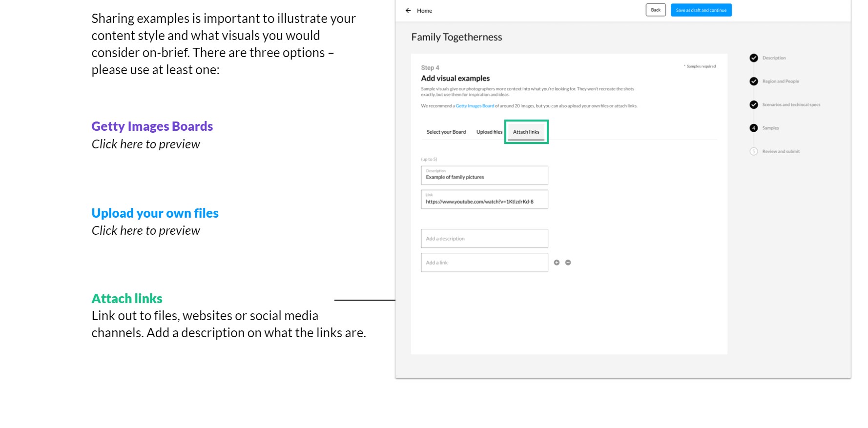
Task: Click the Upload your own files heading
Action: click(x=155, y=213)
